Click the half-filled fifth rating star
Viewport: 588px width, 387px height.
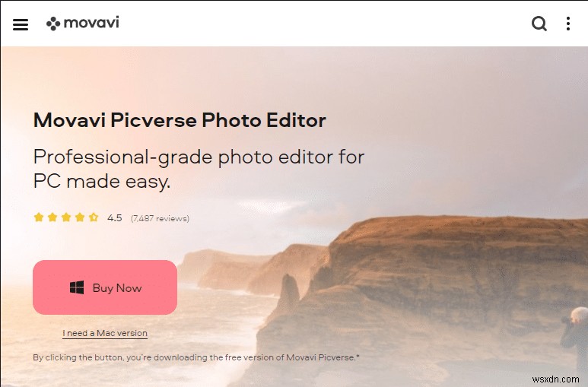tap(94, 217)
